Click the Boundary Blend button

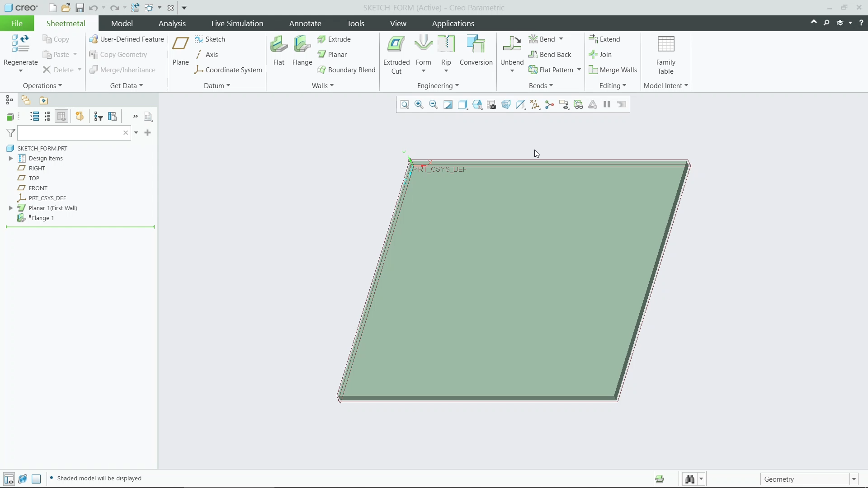346,70
